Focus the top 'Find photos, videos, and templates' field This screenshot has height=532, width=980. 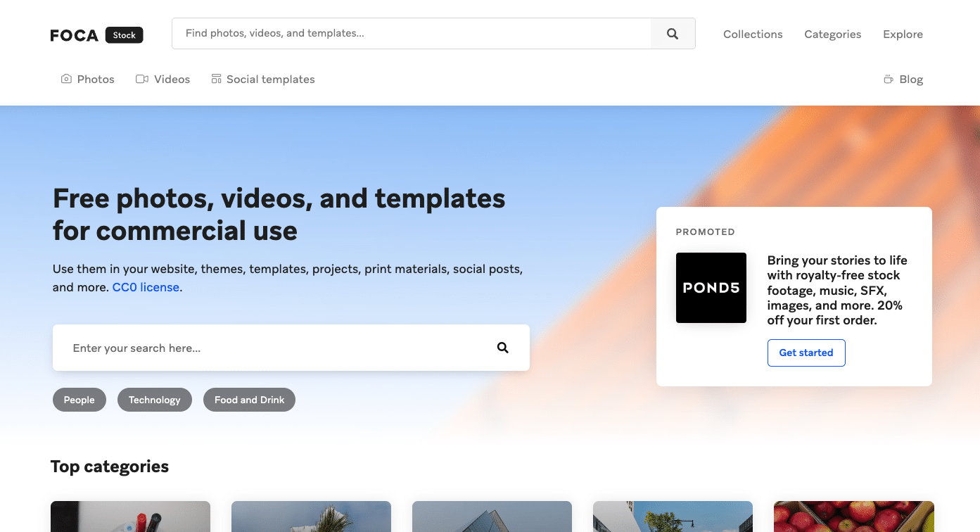pyautogui.click(x=412, y=34)
